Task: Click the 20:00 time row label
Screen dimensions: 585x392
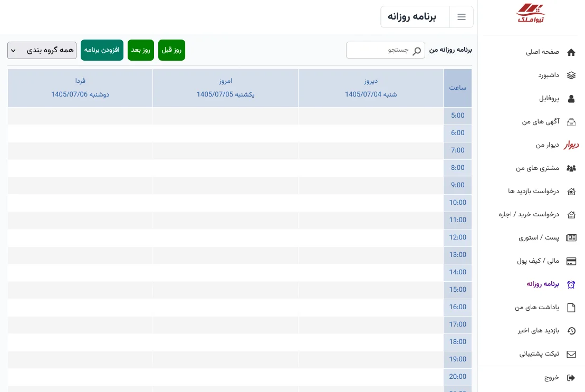Action: click(457, 377)
